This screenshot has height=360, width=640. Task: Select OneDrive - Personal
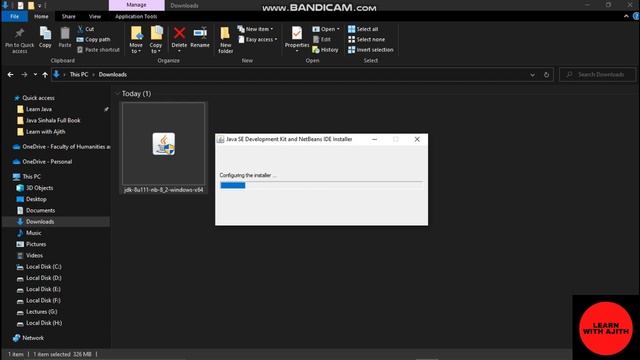42,162
